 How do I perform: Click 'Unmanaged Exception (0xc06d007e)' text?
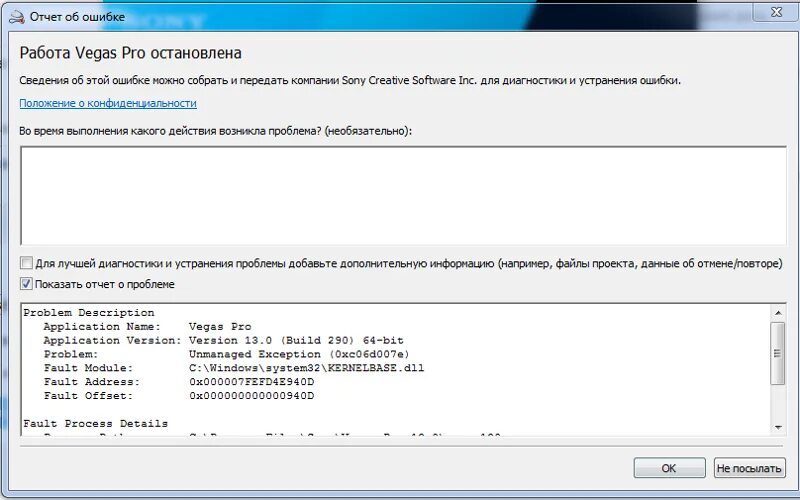click(299, 354)
